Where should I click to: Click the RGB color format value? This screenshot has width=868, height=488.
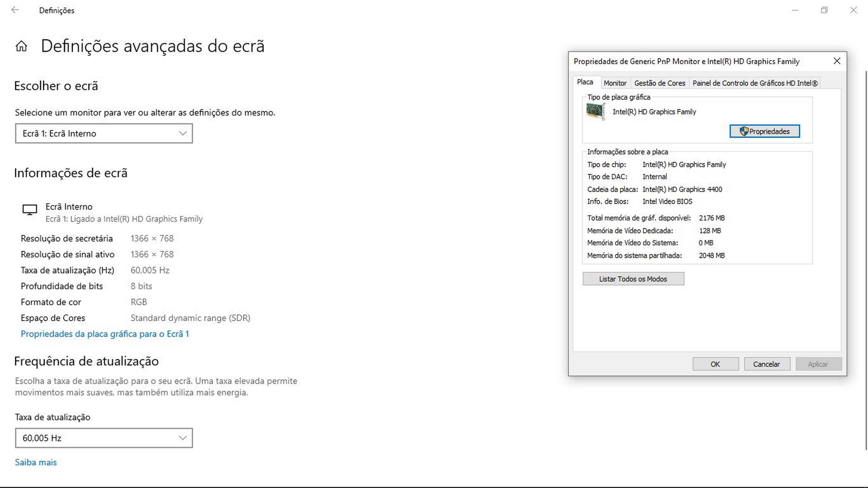(x=139, y=302)
